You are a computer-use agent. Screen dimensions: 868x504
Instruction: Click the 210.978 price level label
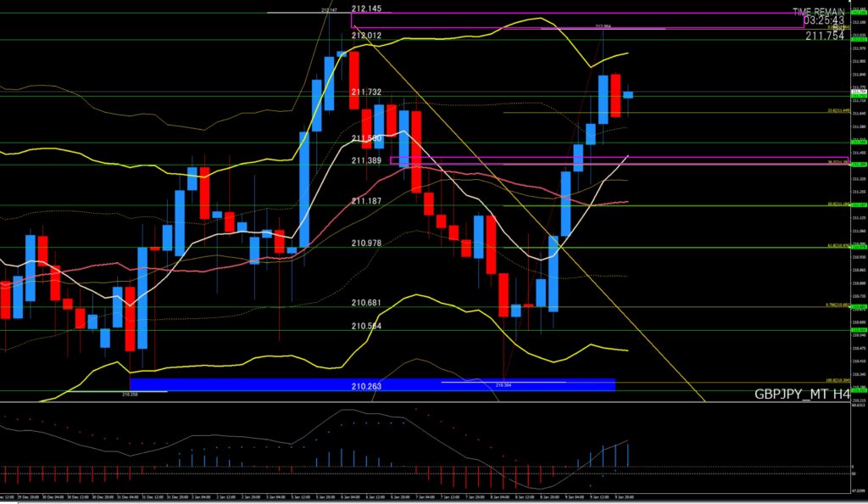click(x=366, y=244)
